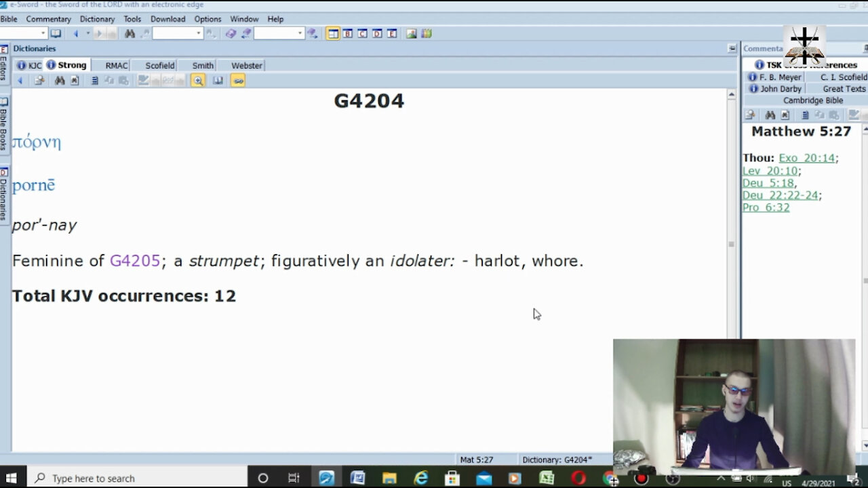Click Commentary print/document blue icon
Viewport: 868px width, 488px height.
(x=805, y=115)
